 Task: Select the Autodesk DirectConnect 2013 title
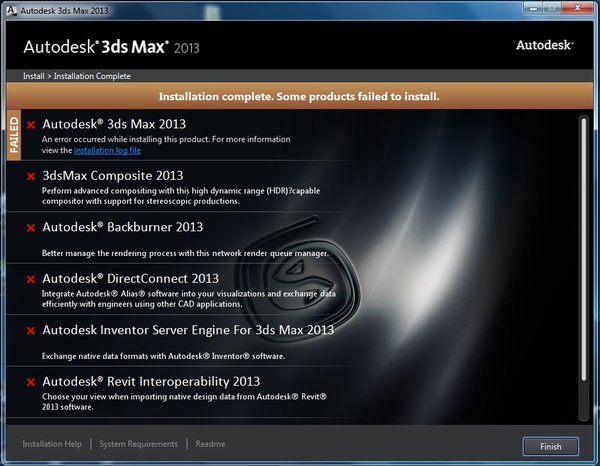coord(130,278)
